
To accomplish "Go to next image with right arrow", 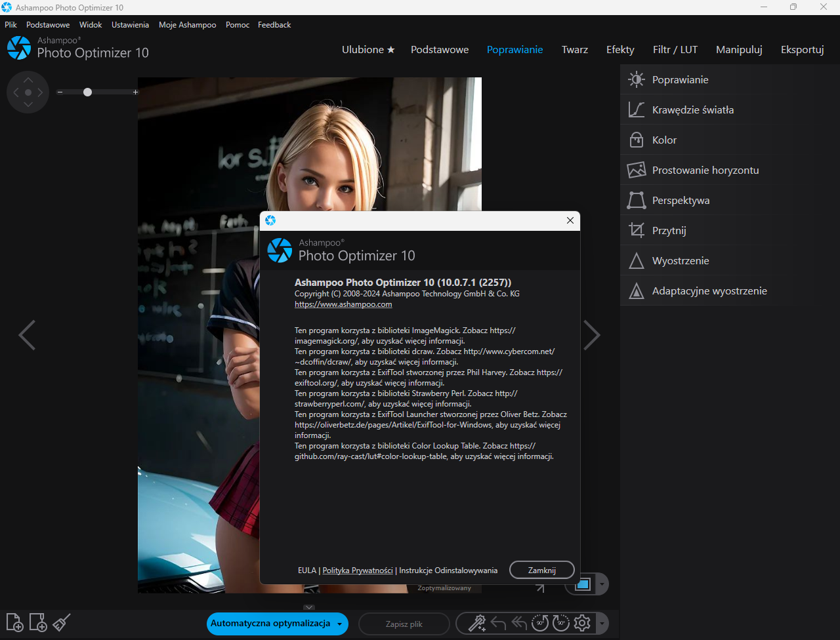I will click(592, 335).
